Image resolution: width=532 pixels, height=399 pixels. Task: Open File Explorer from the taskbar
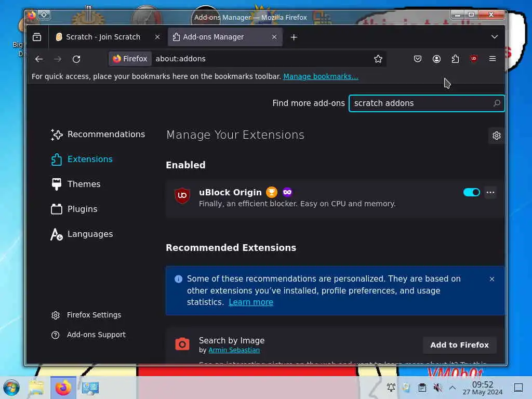pyautogui.click(x=36, y=388)
